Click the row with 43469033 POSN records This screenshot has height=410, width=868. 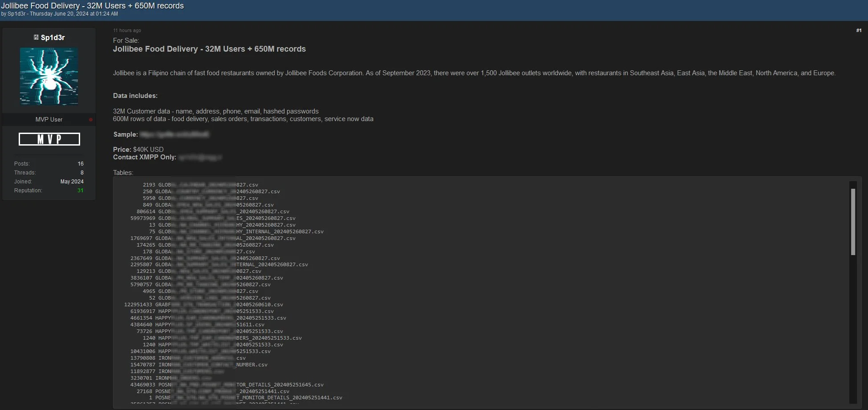click(227, 385)
